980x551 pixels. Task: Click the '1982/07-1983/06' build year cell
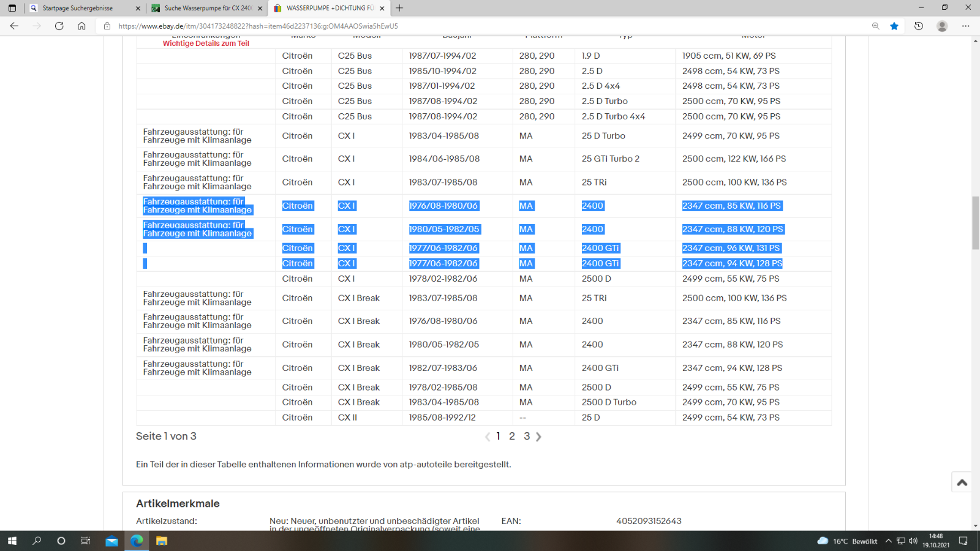pos(443,368)
